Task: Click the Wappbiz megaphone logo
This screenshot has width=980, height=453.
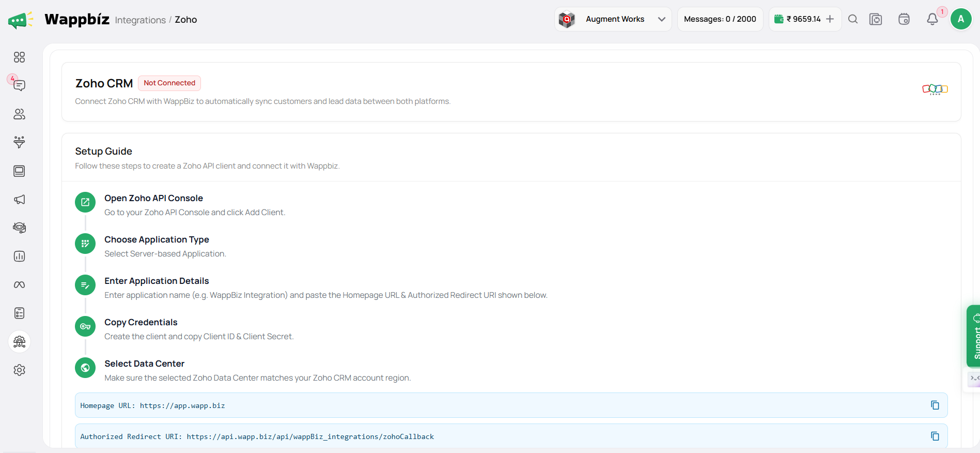Action: point(21,20)
